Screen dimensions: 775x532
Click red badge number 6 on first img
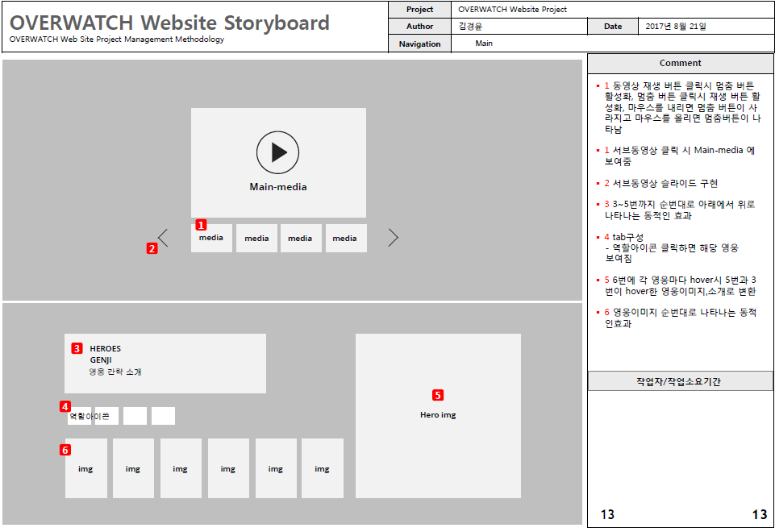(x=65, y=450)
